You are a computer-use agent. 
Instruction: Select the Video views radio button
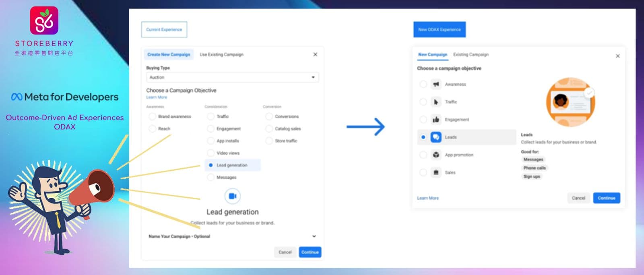click(211, 153)
